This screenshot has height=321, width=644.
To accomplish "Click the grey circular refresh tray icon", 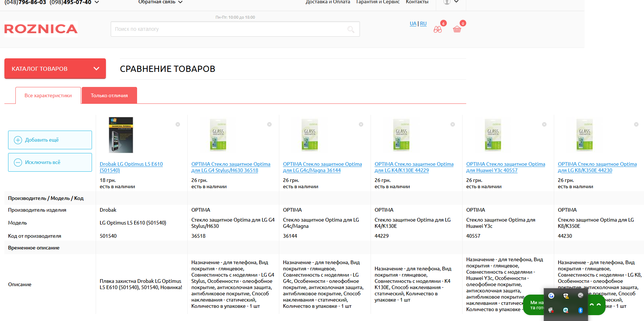I will click(x=581, y=296).
